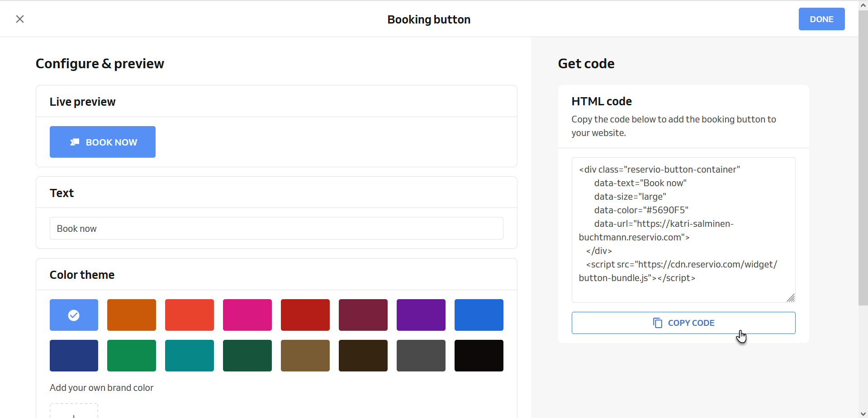The width and height of the screenshot is (868, 418).
Task: Click the vertical scrollbar thumb
Action: [863, 158]
